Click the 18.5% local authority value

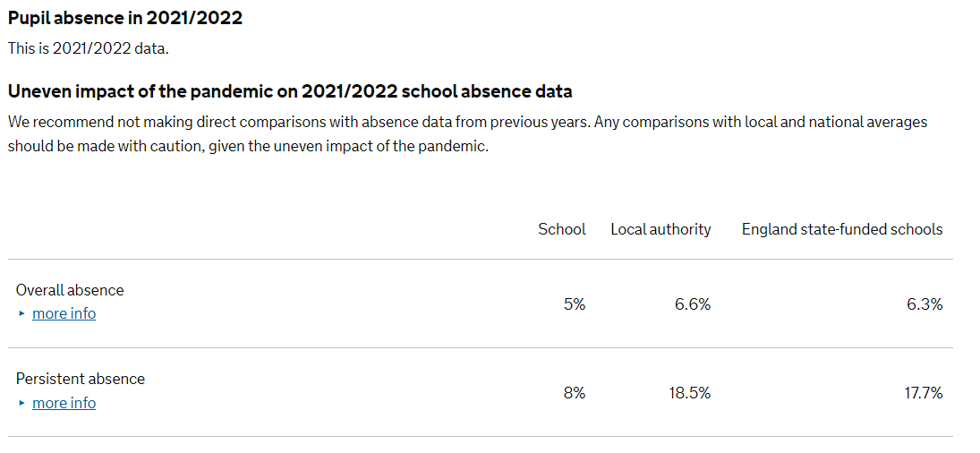click(689, 393)
